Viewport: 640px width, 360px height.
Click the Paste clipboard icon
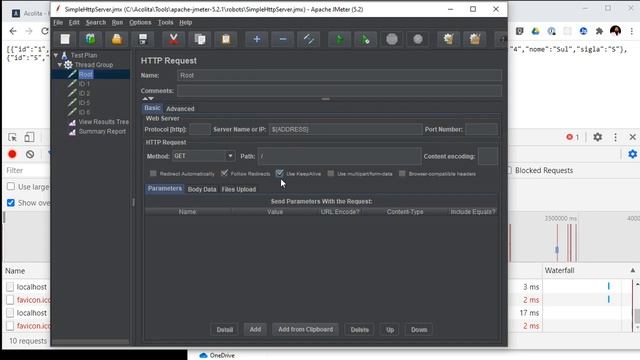(x=226, y=39)
